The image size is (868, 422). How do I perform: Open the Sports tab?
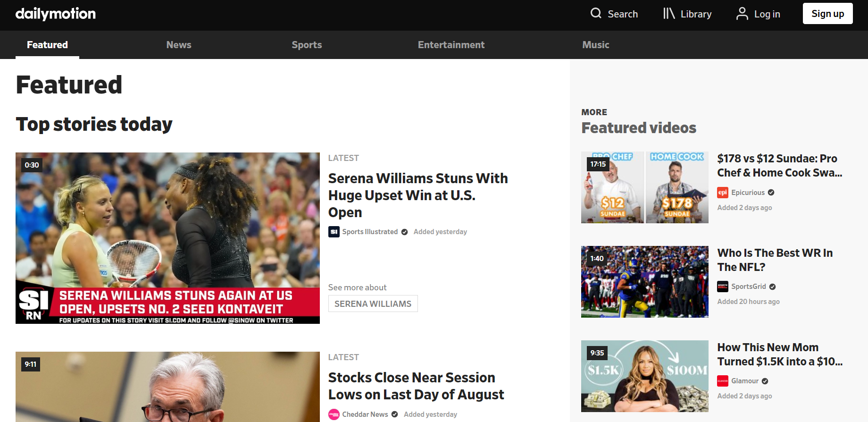coord(307,45)
